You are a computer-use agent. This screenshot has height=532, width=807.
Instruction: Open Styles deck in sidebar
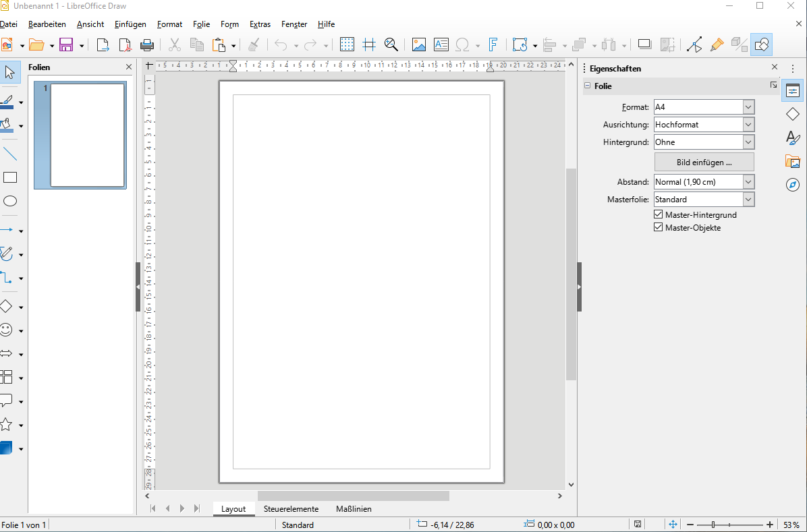click(x=793, y=138)
